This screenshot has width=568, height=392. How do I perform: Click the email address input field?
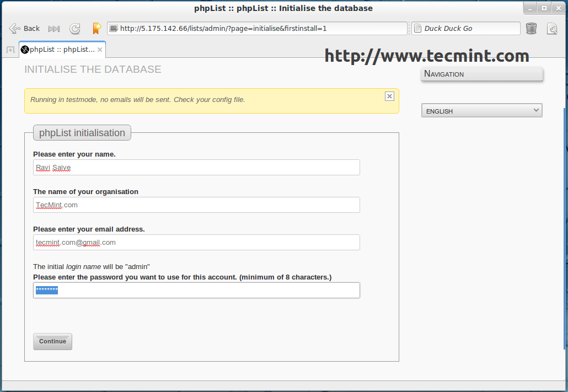click(x=196, y=243)
